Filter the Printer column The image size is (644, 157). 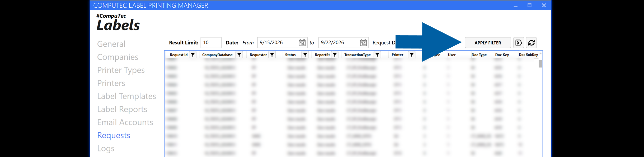click(412, 55)
